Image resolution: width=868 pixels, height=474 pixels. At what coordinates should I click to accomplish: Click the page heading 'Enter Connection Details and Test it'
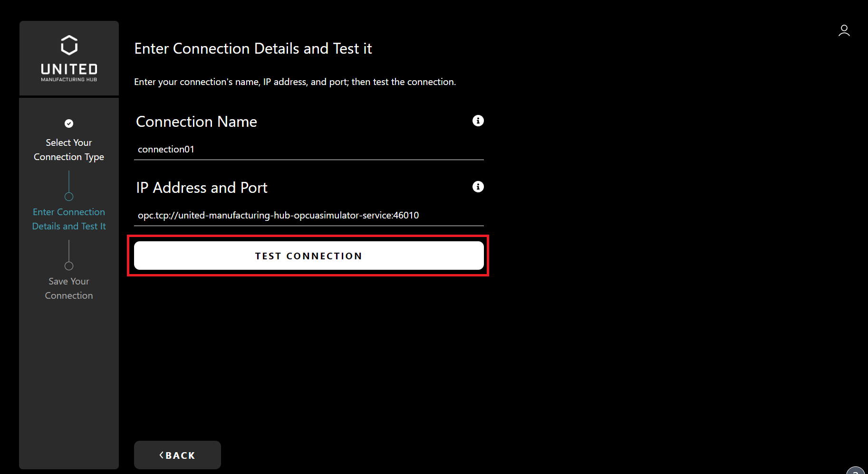click(x=253, y=48)
